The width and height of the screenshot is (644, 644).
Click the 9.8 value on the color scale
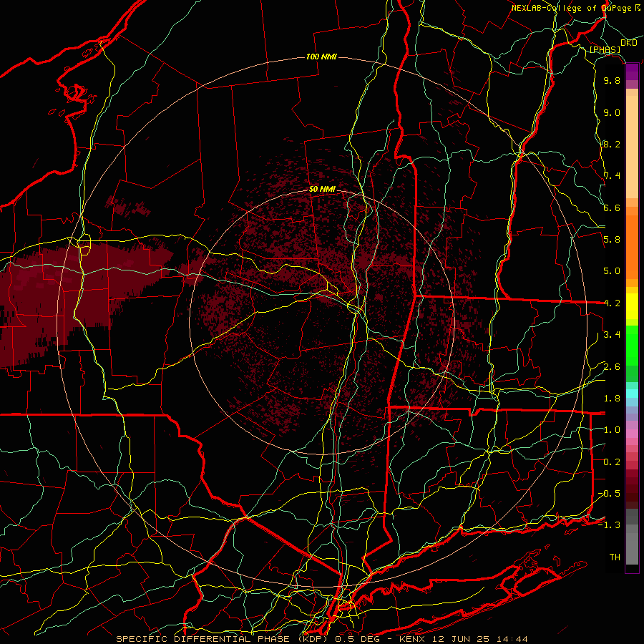pyautogui.click(x=612, y=80)
